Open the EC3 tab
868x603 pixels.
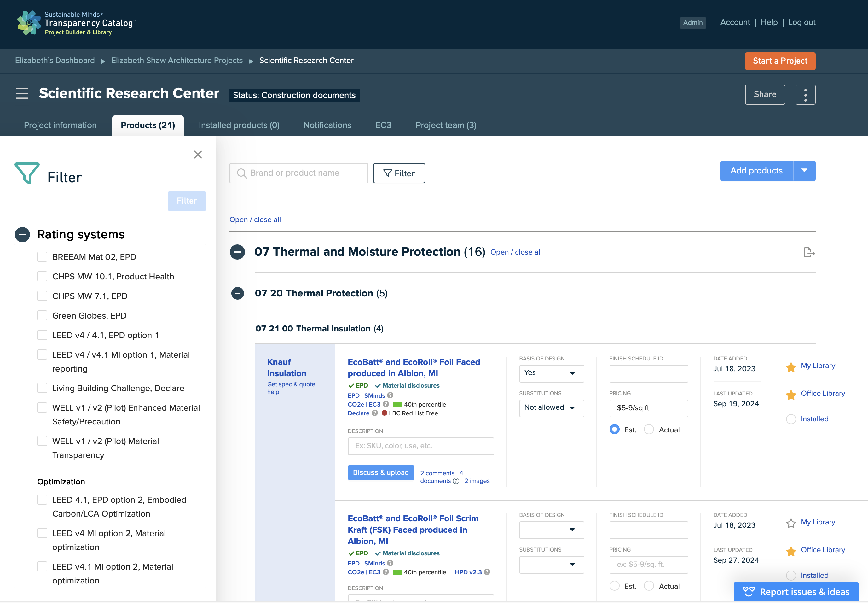pos(383,126)
